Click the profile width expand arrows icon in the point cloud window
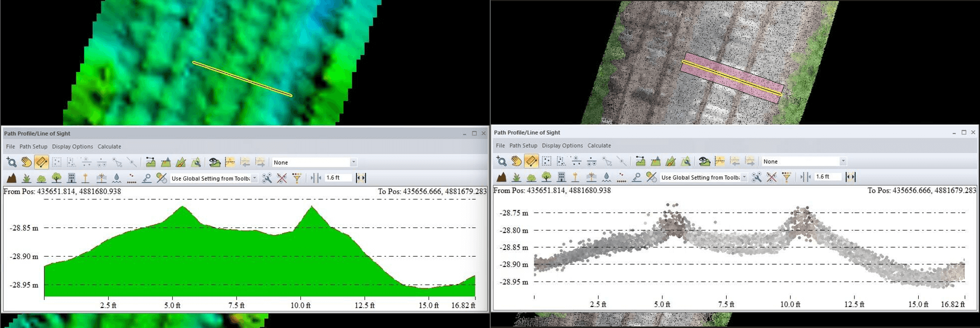The image size is (980, 328). click(x=850, y=177)
